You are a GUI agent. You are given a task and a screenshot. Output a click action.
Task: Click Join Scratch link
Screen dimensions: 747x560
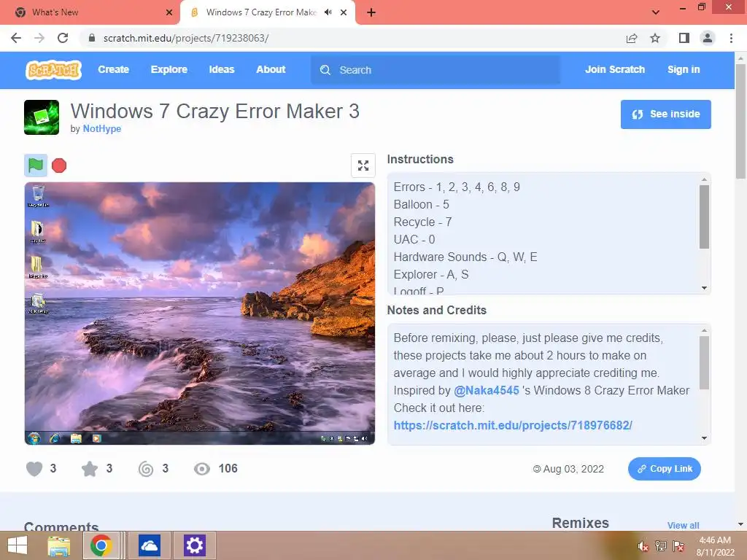(x=614, y=69)
